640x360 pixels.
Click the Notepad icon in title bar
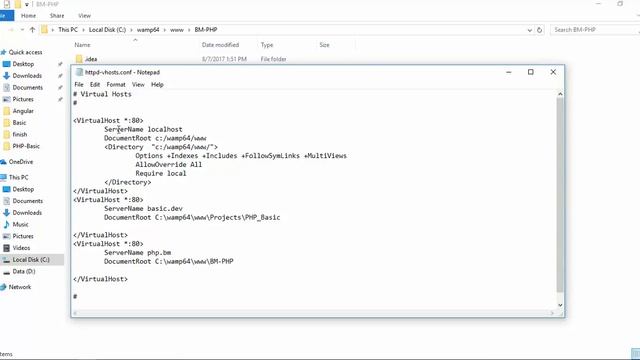[79, 72]
